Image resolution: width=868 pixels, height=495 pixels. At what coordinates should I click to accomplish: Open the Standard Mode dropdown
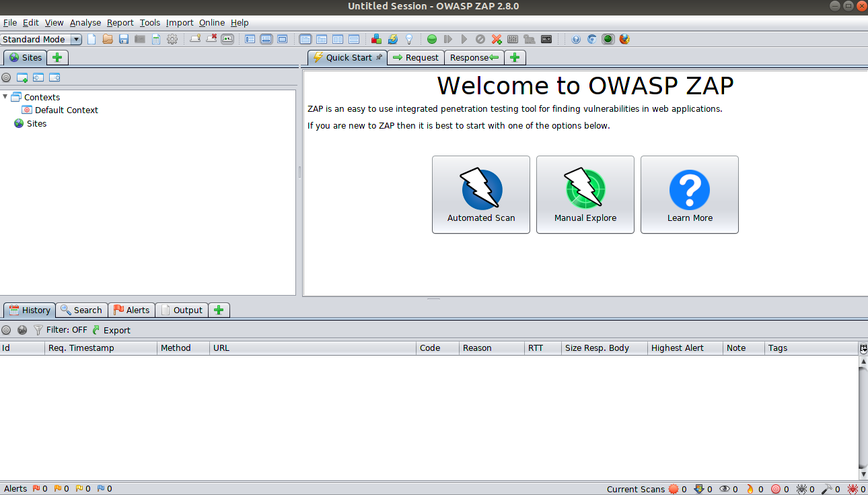pyautogui.click(x=41, y=39)
